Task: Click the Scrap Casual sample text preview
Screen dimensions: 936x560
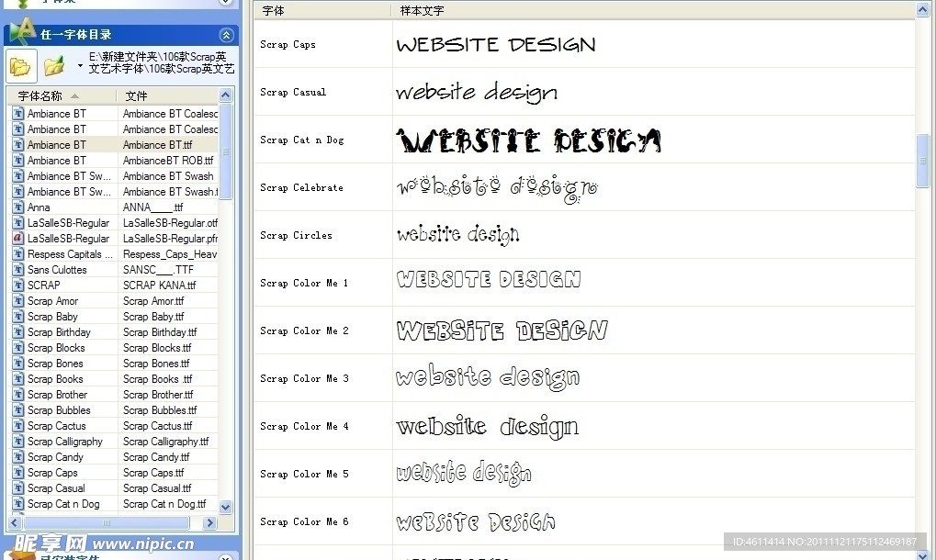Action: coord(476,91)
